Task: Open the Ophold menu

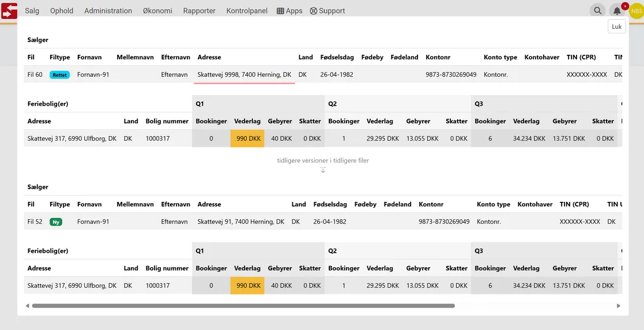Action: click(x=62, y=11)
